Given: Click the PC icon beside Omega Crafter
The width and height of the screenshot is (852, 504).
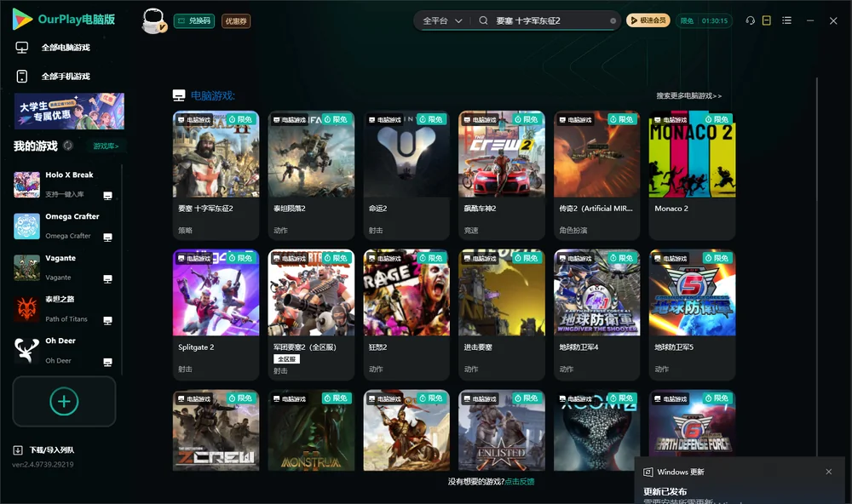Looking at the screenshot, I should pos(107,238).
